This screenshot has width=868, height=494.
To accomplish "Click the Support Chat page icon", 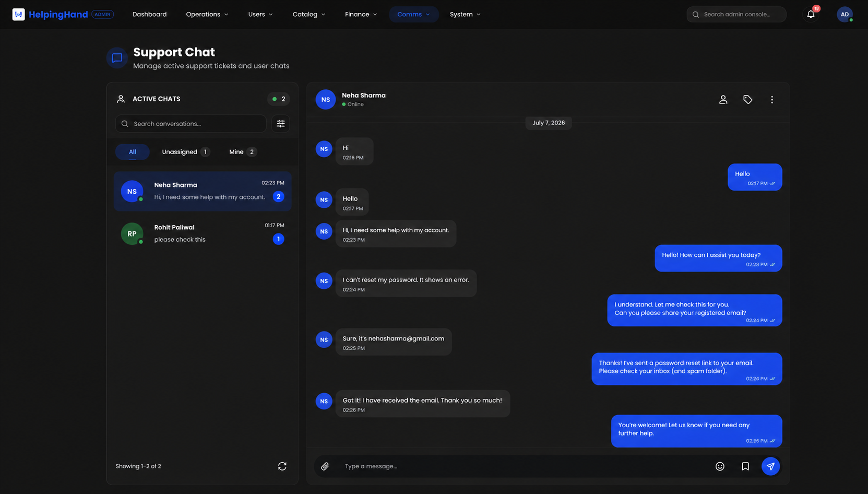I will click(x=117, y=58).
